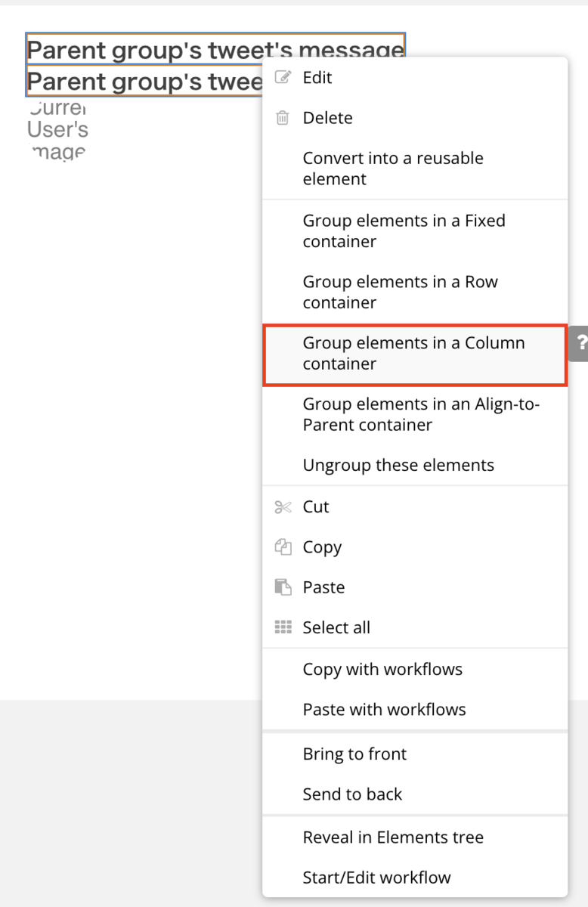Click the Delete trash can icon

pyautogui.click(x=283, y=118)
